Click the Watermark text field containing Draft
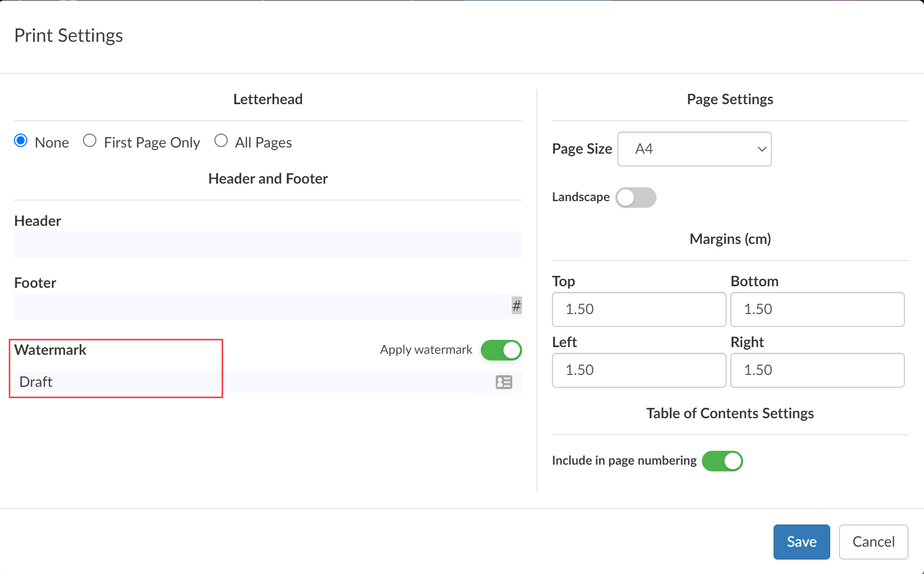The image size is (924, 574). [x=253, y=382]
